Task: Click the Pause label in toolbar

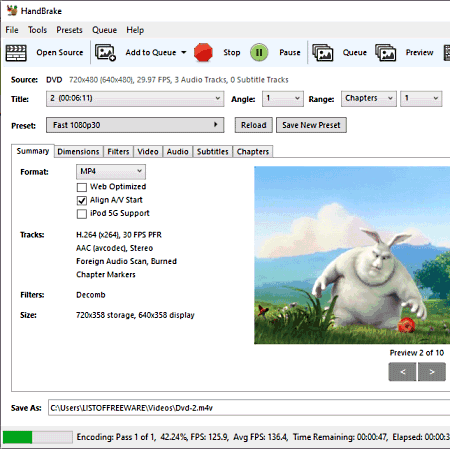Action: [290, 52]
